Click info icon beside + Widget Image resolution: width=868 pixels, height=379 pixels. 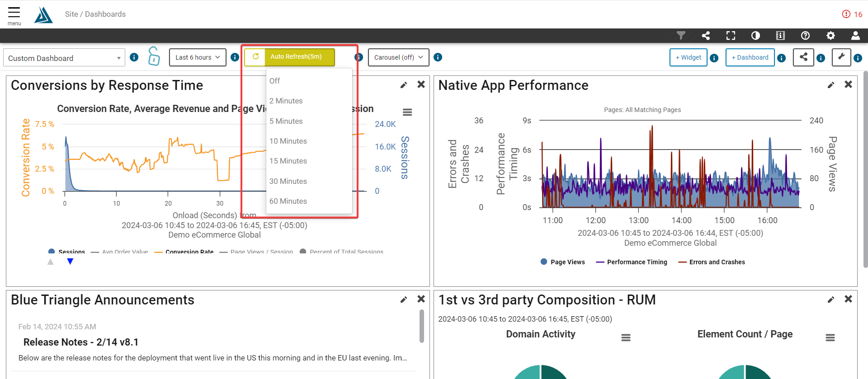click(x=714, y=58)
